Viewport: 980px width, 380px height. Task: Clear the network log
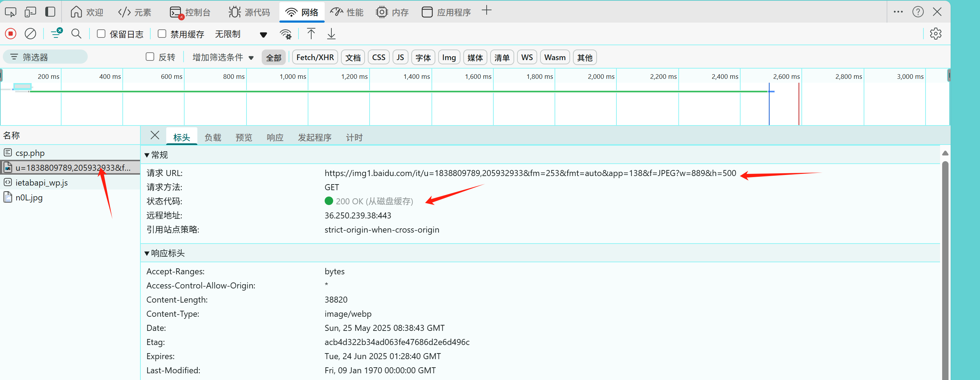pyautogui.click(x=30, y=34)
